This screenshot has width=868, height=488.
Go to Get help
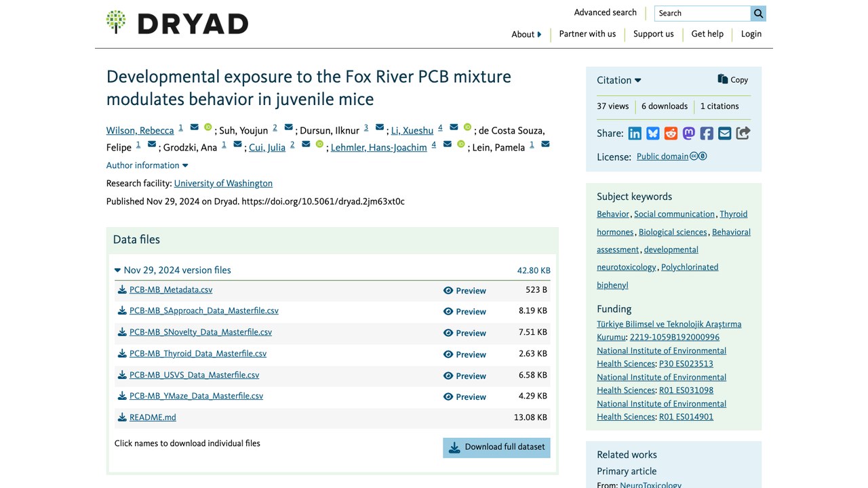pyautogui.click(x=707, y=34)
